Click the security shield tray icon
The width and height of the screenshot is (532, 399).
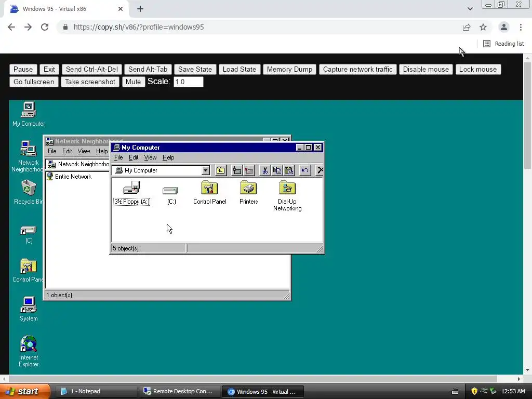coord(474,392)
